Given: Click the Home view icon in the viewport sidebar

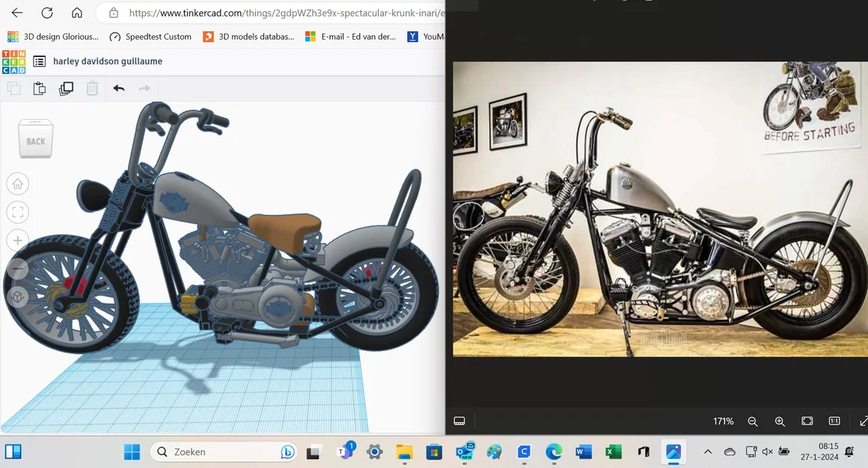Looking at the screenshot, I should coord(17,183).
